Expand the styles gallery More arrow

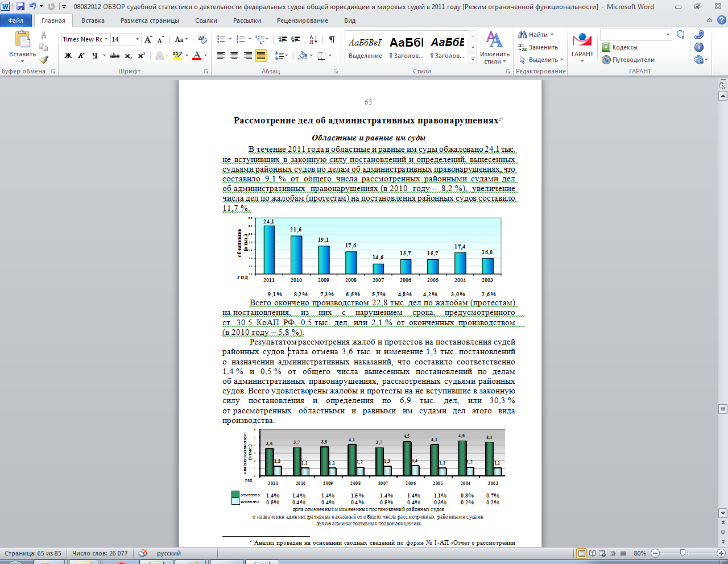pyautogui.click(x=472, y=59)
